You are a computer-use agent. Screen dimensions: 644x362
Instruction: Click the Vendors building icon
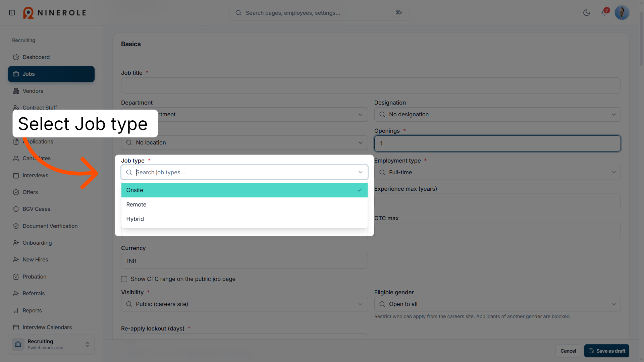16,91
